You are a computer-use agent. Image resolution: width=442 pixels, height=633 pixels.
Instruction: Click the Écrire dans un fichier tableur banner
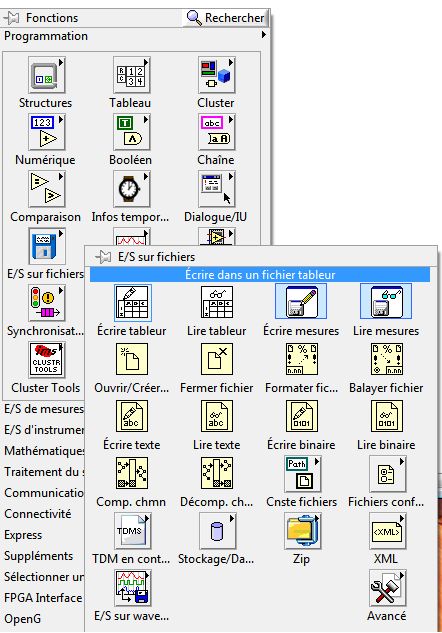[260, 275]
